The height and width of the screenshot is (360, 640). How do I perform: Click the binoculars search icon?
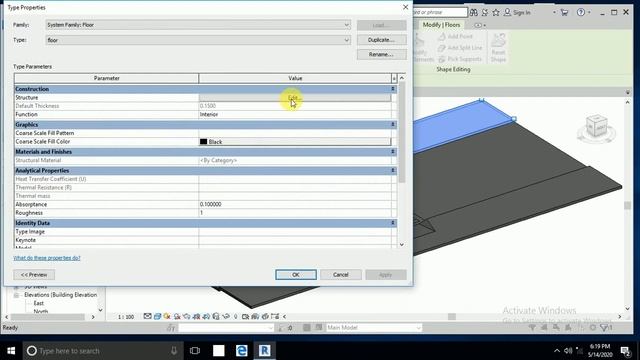[473, 13]
